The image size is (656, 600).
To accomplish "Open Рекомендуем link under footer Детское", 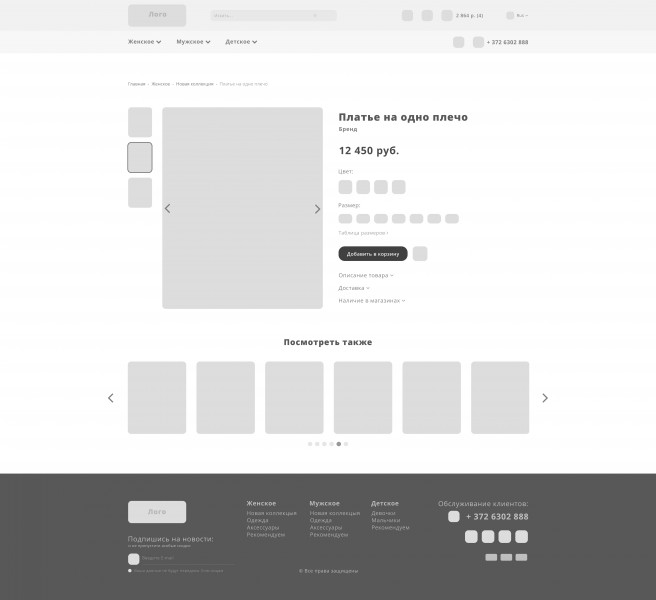I will click(390, 528).
